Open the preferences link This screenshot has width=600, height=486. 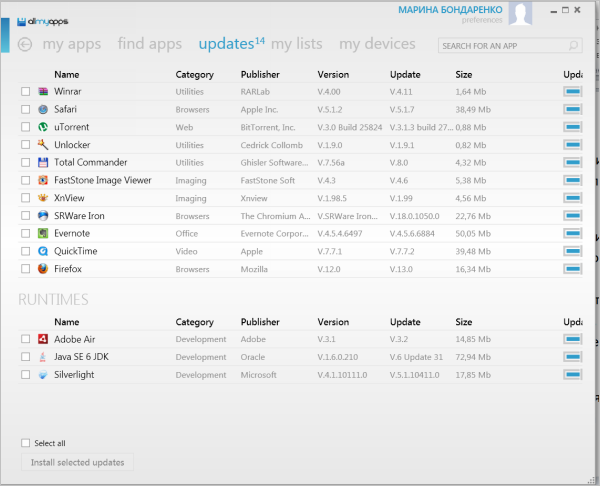[482, 20]
